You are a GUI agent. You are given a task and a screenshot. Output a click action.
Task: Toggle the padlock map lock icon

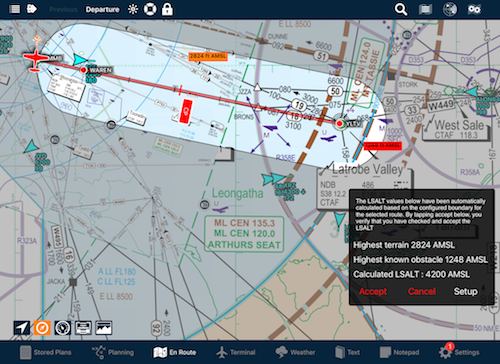167,9
